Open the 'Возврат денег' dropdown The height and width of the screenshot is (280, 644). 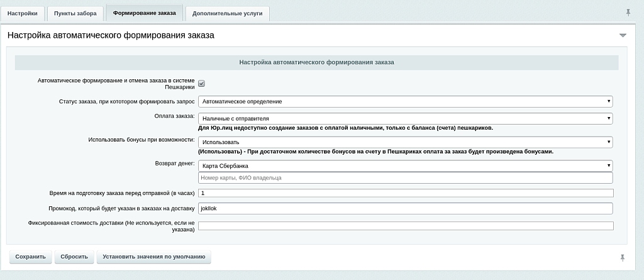point(405,165)
